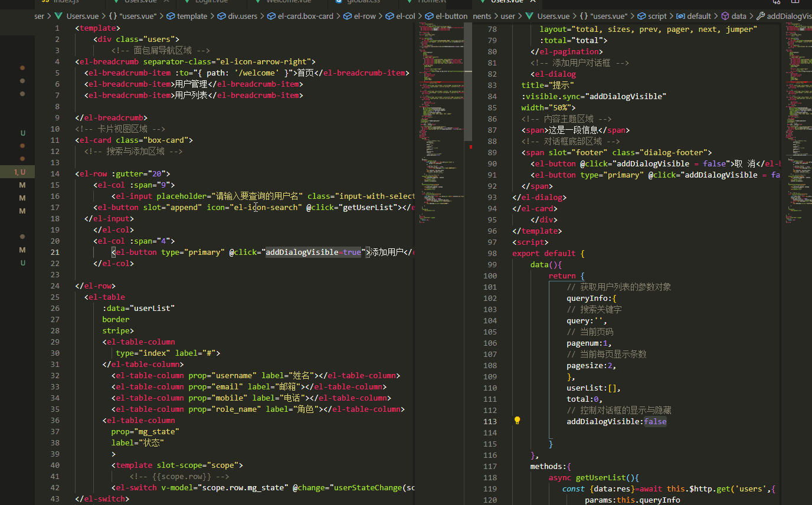Select the explorer row marked '1, U'
812x505 pixels.
pos(18,172)
